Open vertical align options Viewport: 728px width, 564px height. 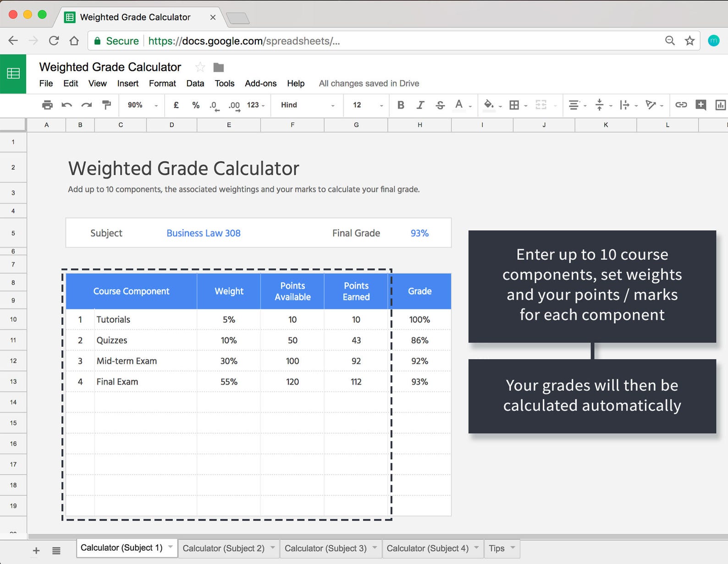pyautogui.click(x=603, y=105)
